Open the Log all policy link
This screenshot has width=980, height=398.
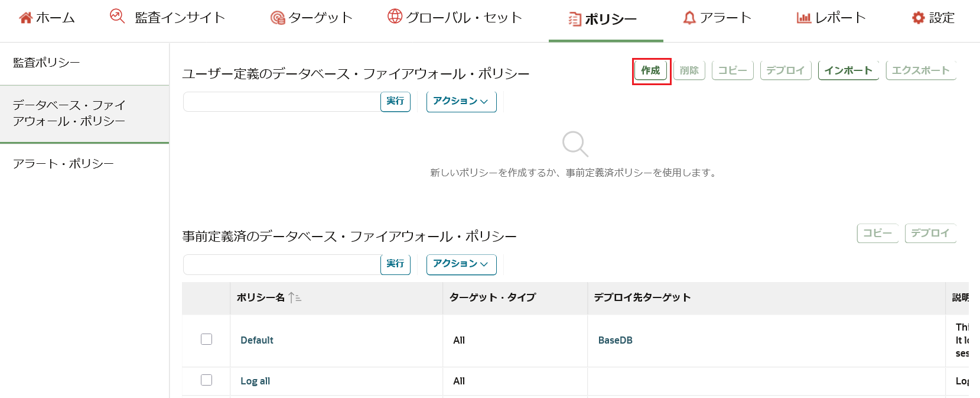point(255,381)
